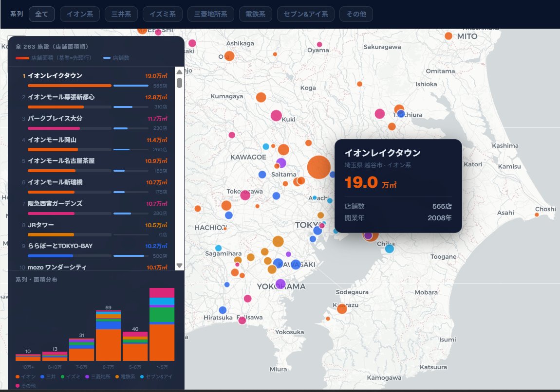Click the 7-8万 histogram bar
Viewport: 560px width, 392px height.
[x=81, y=350]
